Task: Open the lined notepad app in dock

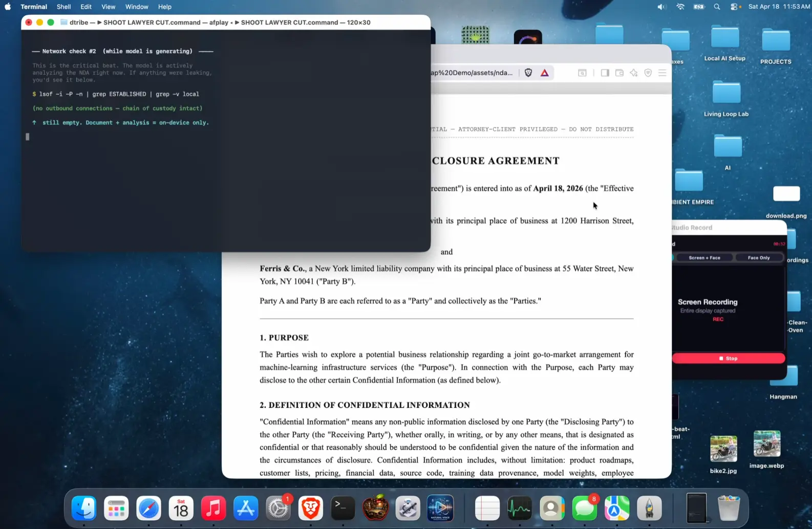Action: pos(487,508)
